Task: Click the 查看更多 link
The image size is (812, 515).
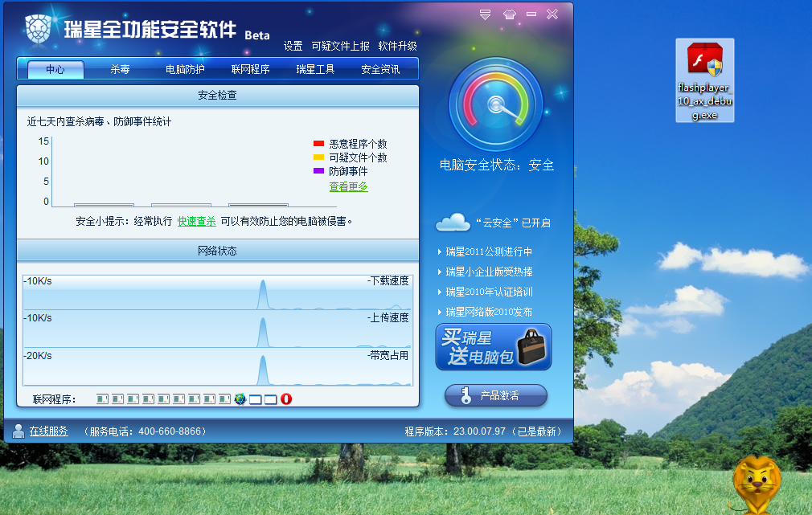Action: 349,186
